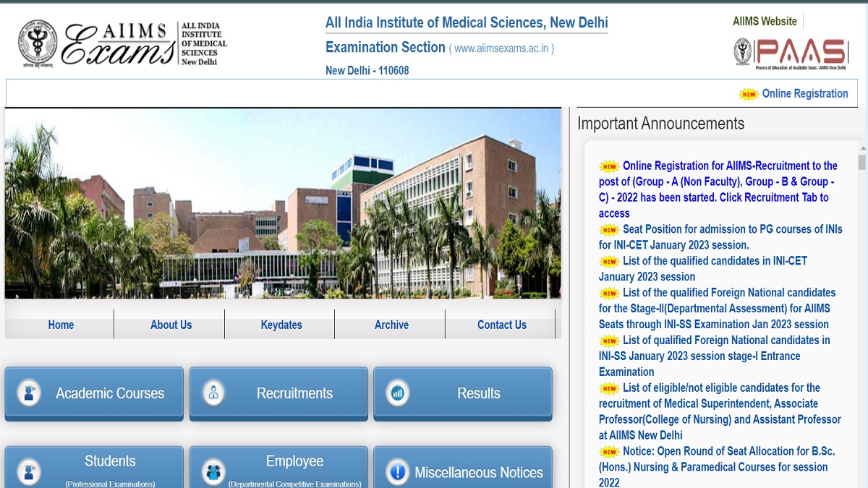868x488 pixels.
Task: Open the Academic Courses button
Action: (x=94, y=393)
